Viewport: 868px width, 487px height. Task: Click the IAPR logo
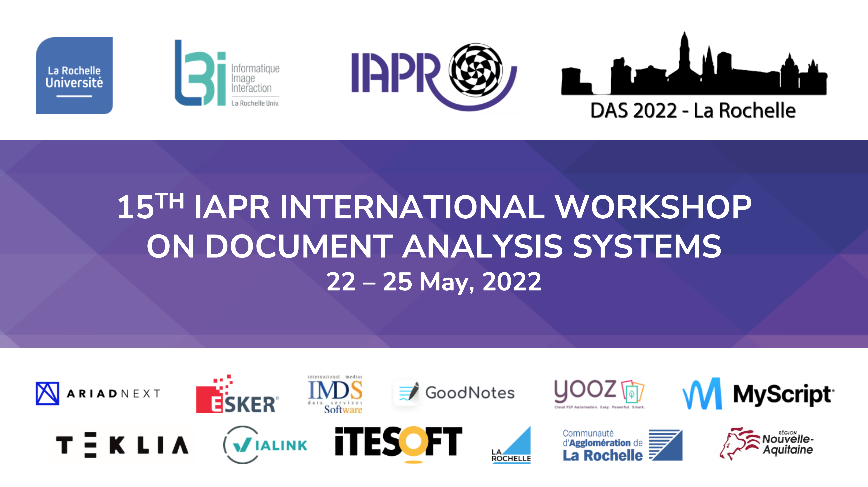pos(434,77)
